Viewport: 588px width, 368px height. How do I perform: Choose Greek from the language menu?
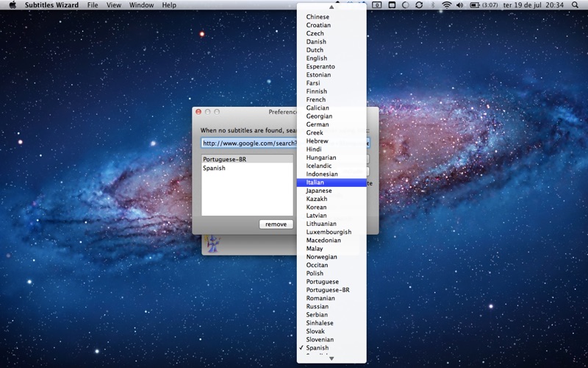click(331, 132)
